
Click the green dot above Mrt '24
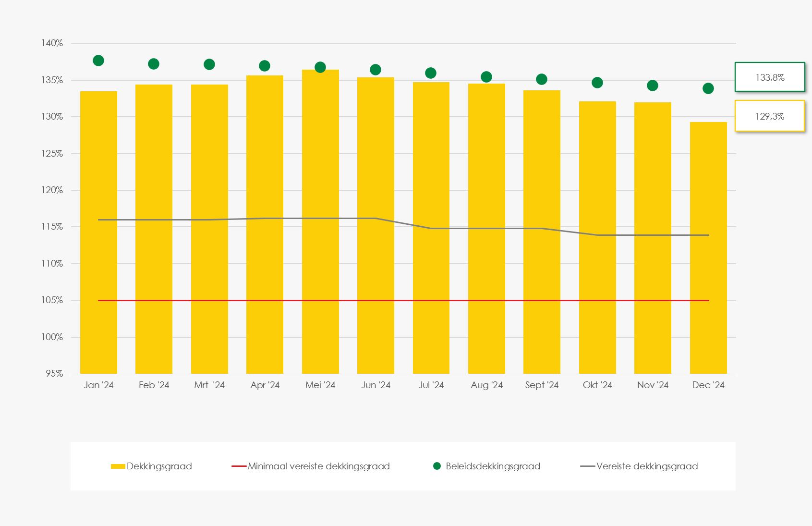pos(209,64)
